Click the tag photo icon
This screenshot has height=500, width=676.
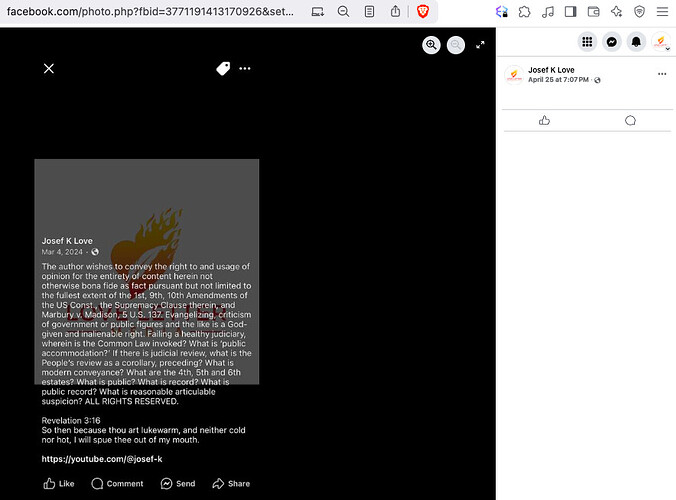(x=223, y=69)
